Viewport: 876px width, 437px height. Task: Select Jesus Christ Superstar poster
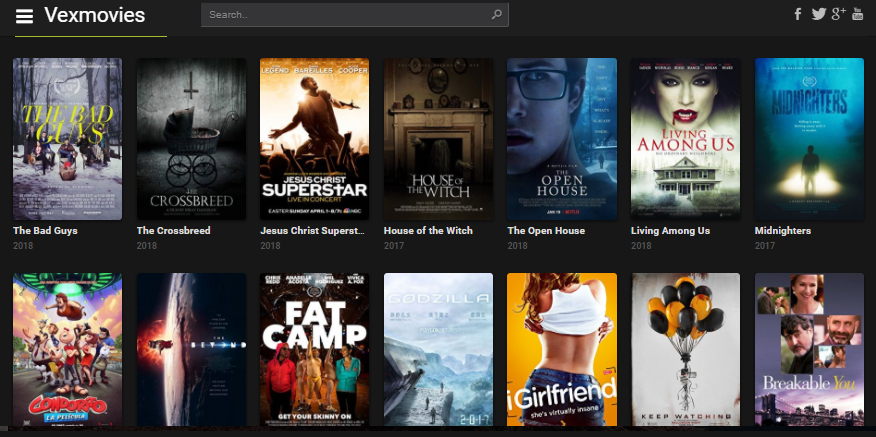point(314,139)
